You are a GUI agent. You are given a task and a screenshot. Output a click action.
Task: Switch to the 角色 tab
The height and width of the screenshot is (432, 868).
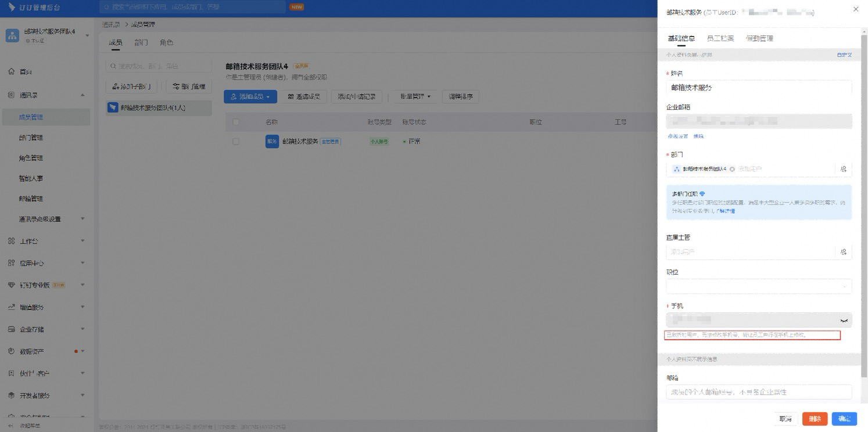coord(166,43)
